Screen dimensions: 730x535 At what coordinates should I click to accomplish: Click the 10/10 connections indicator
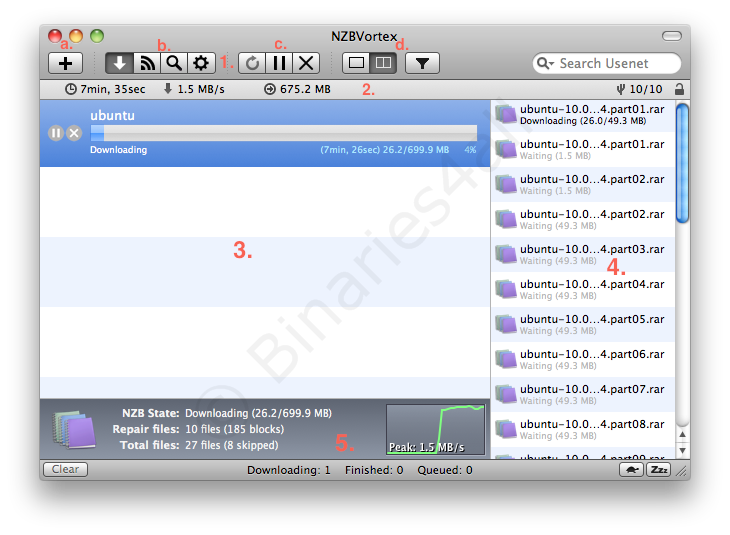[x=639, y=89]
